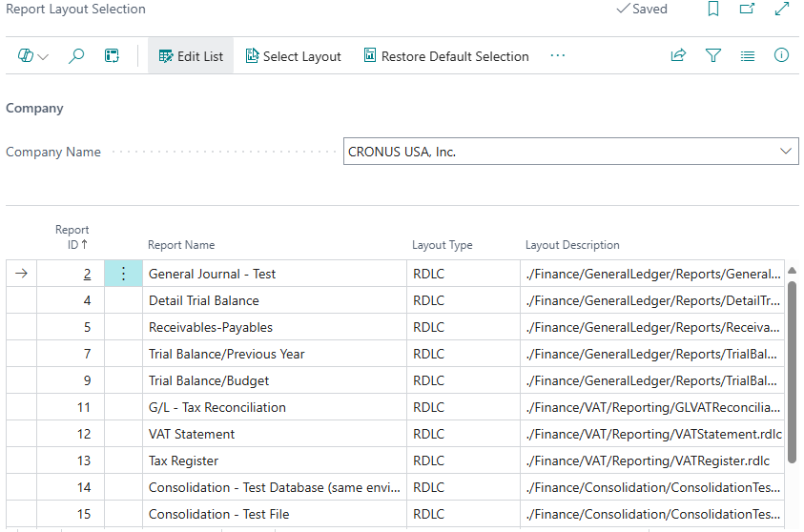Open page in new window icon
804x532 pixels.
747,10
